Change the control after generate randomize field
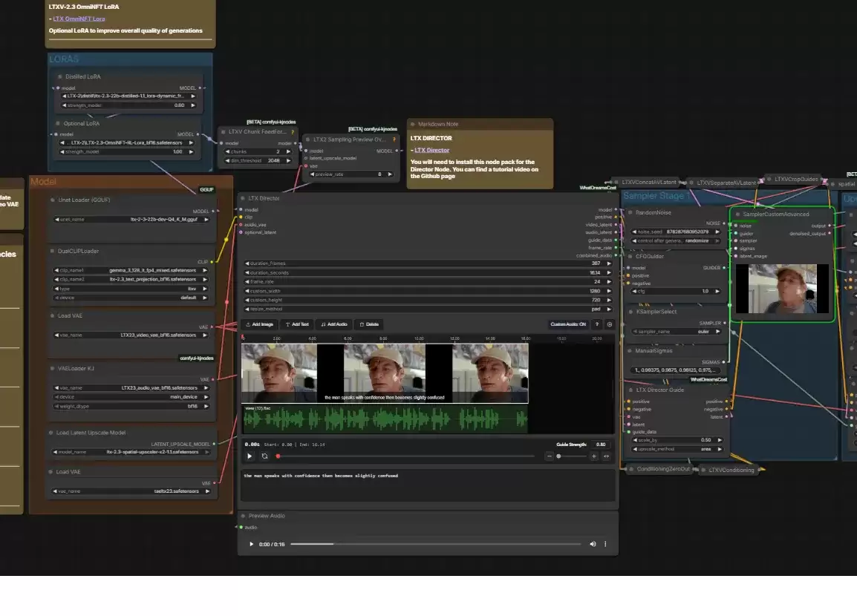Viewport: 857px width, 616px height. tap(677, 240)
